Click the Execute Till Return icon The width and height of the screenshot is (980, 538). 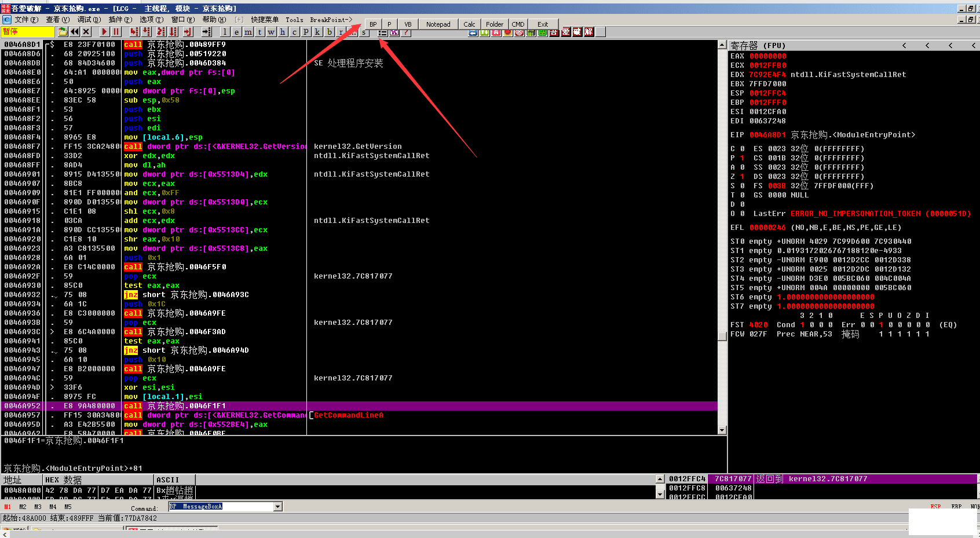[187, 32]
